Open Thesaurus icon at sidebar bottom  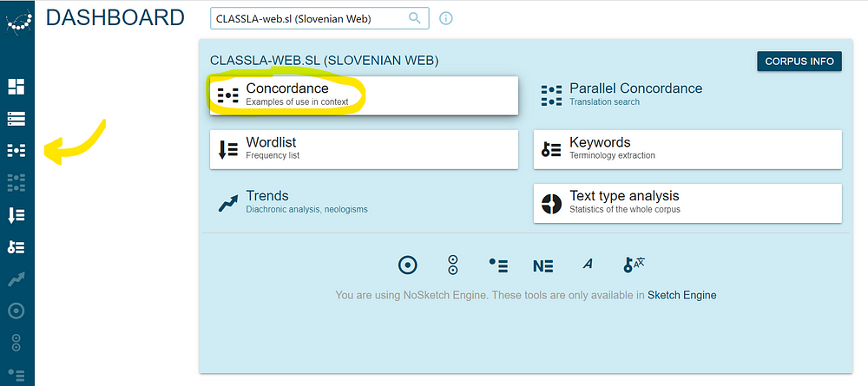point(16,375)
